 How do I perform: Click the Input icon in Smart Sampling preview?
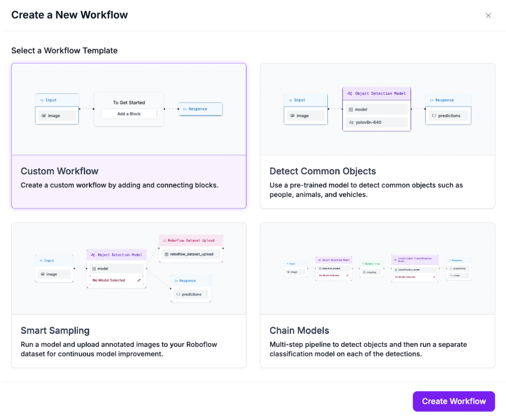point(40,260)
